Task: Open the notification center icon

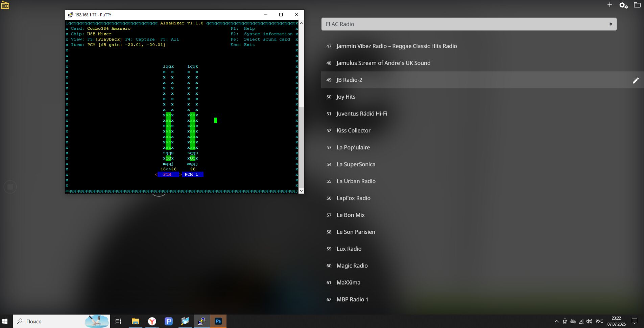Action: coord(635,321)
